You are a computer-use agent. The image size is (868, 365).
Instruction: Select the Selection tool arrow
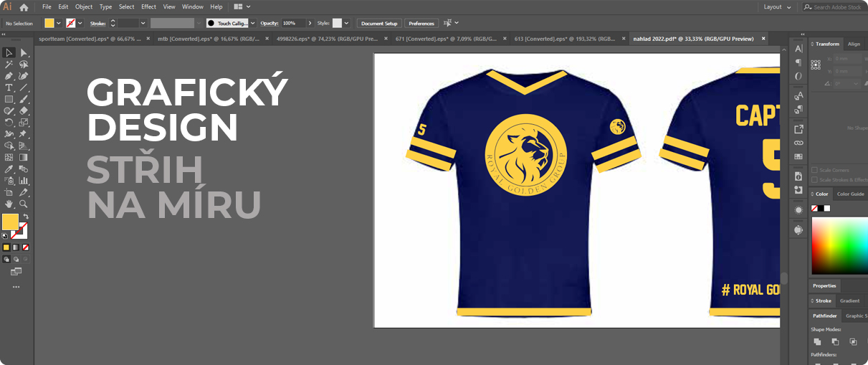[x=9, y=52]
